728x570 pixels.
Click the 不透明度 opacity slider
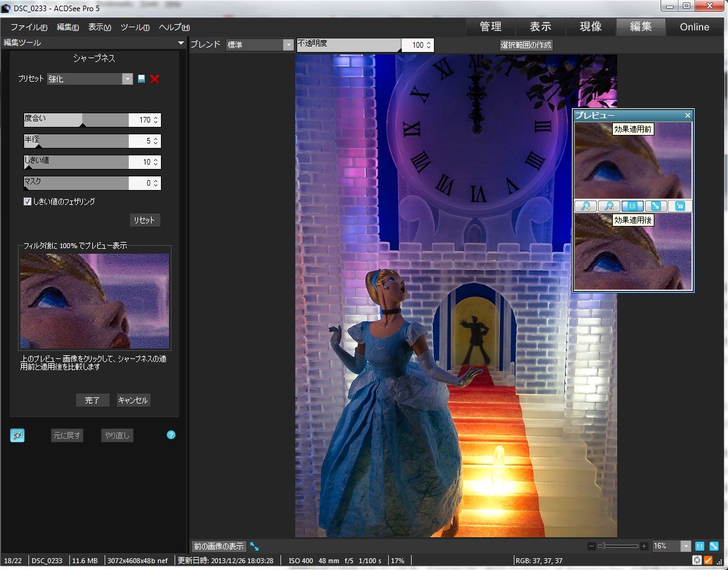pos(349,45)
